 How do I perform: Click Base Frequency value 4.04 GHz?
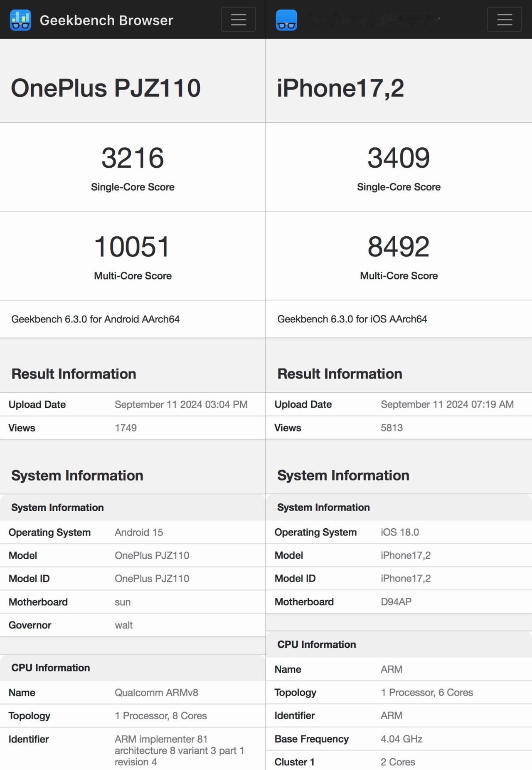coord(401,739)
